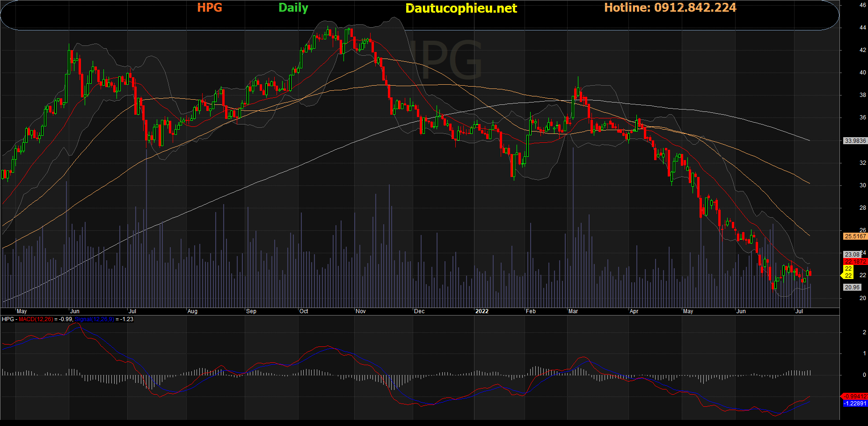Select the 2022 year marker on time axis
Image resolution: width=868 pixels, height=426 pixels.
click(x=481, y=311)
